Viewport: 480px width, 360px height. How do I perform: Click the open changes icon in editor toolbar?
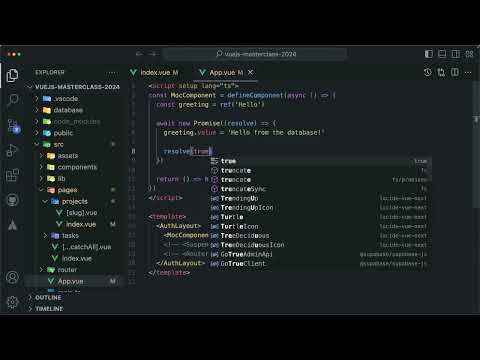(441, 72)
